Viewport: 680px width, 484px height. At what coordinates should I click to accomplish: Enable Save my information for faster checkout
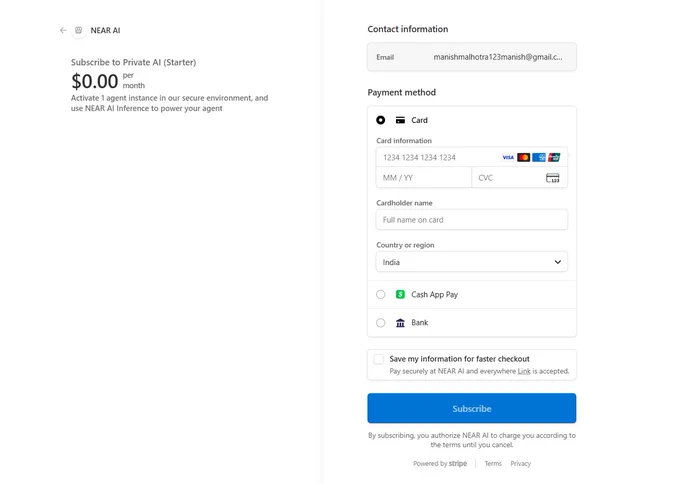pyautogui.click(x=379, y=359)
